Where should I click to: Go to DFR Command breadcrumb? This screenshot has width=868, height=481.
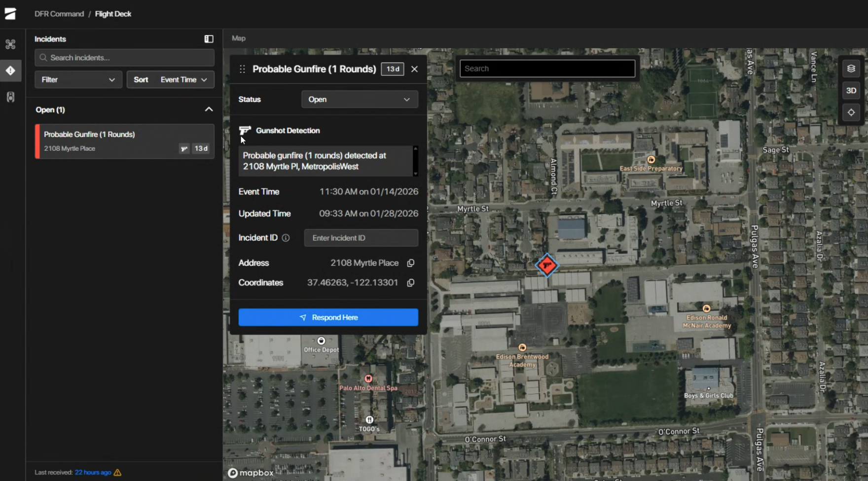click(59, 14)
